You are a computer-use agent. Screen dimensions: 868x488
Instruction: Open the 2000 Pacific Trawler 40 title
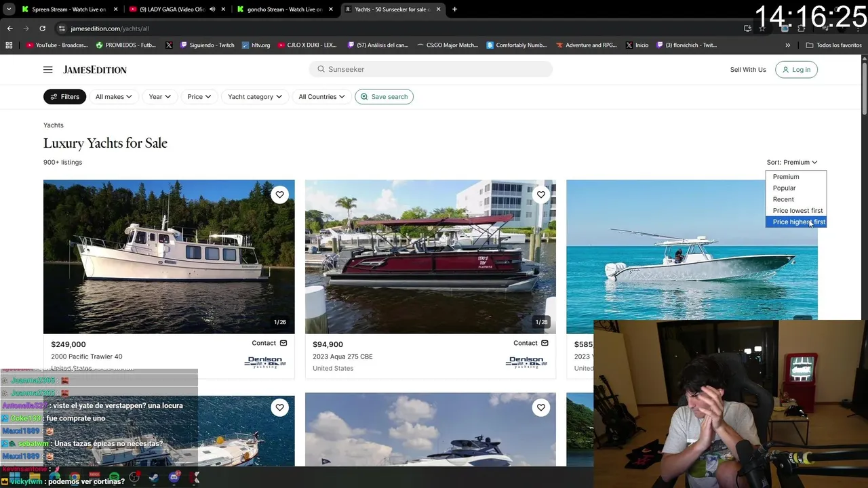point(87,357)
